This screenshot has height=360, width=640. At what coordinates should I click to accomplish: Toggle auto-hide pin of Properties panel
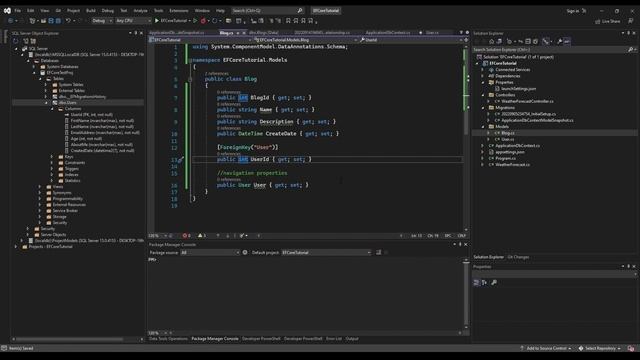point(629,267)
